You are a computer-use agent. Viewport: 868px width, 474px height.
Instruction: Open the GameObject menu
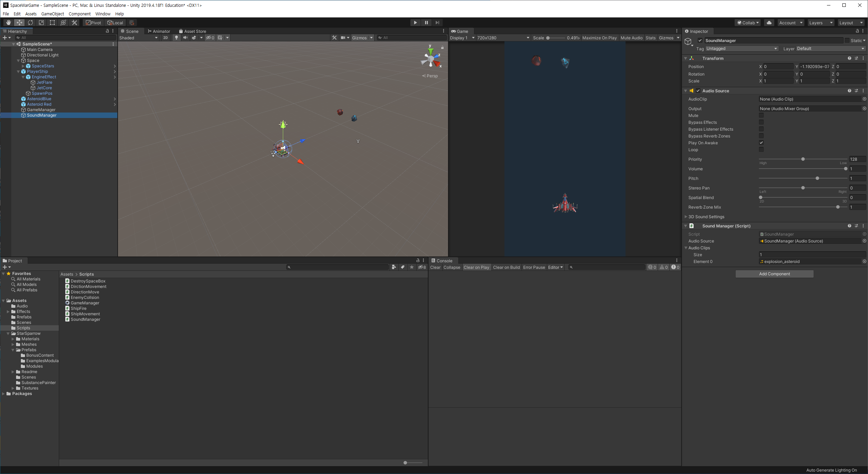(x=52, y=14)
